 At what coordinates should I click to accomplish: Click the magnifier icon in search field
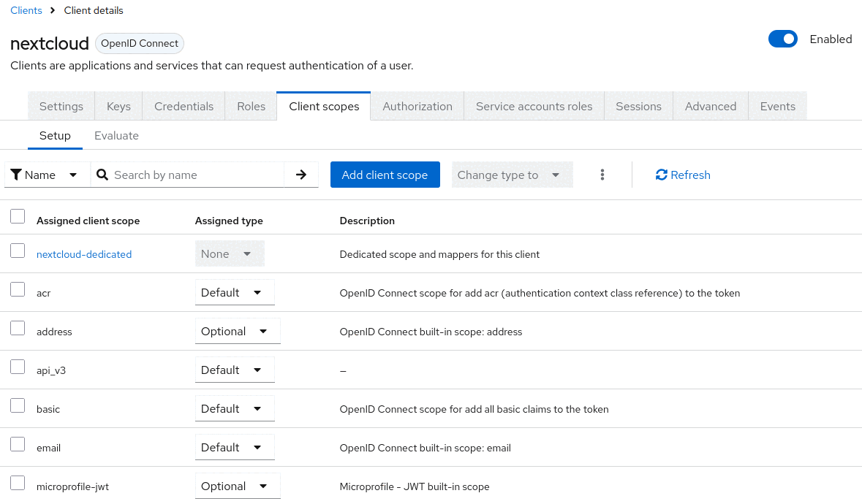(102, 175)
